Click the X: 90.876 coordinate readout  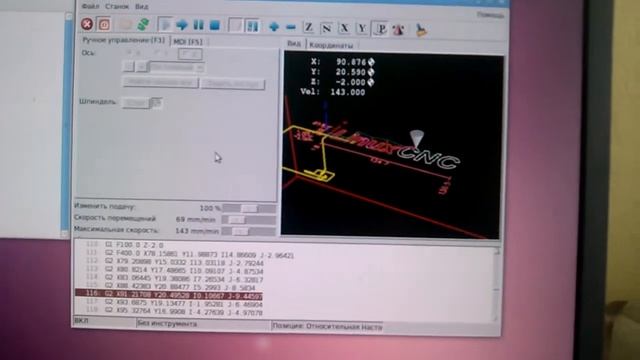point(342,62)
